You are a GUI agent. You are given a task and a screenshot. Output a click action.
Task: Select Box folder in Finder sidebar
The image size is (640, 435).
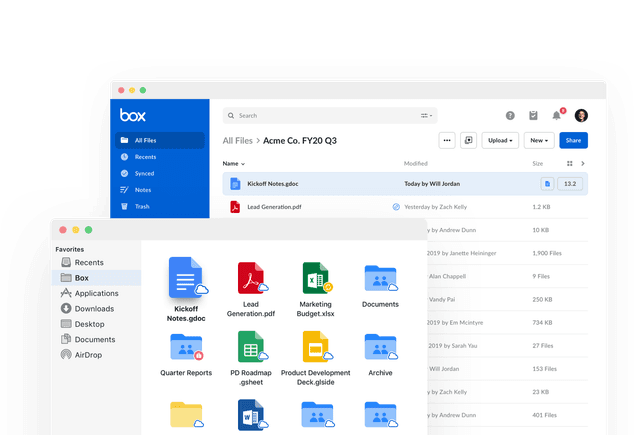point(97,278)
